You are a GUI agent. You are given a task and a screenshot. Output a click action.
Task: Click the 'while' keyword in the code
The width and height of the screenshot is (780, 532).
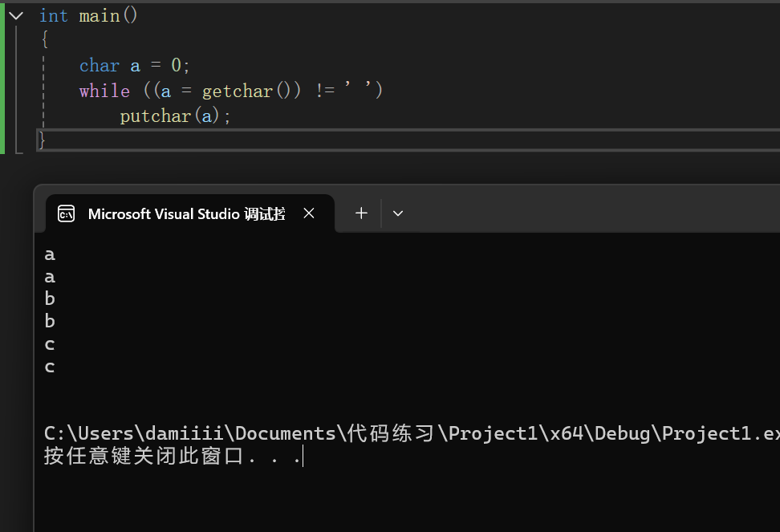click(104, 91)
